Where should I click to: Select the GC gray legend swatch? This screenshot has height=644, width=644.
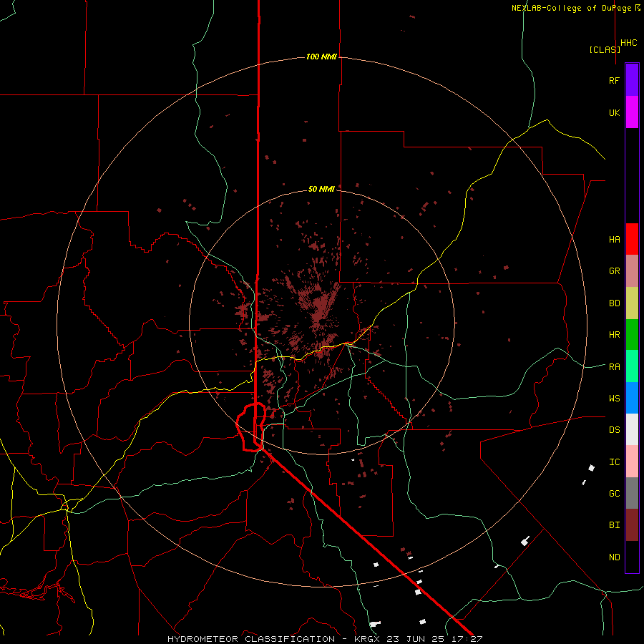632,493
